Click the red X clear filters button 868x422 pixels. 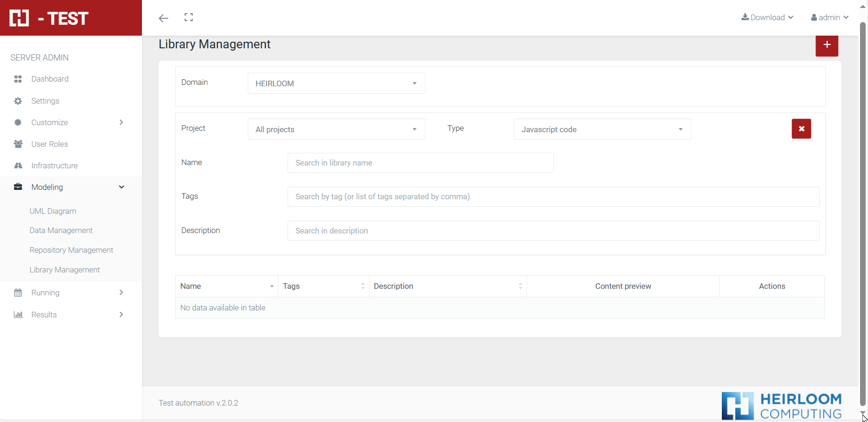pos(801,129)
